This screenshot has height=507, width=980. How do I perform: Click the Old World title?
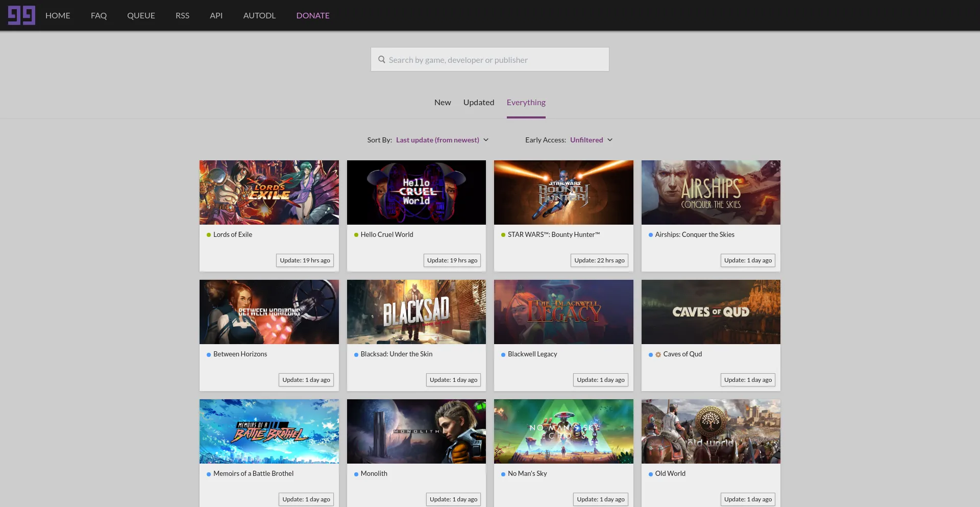tap(670, 474)
